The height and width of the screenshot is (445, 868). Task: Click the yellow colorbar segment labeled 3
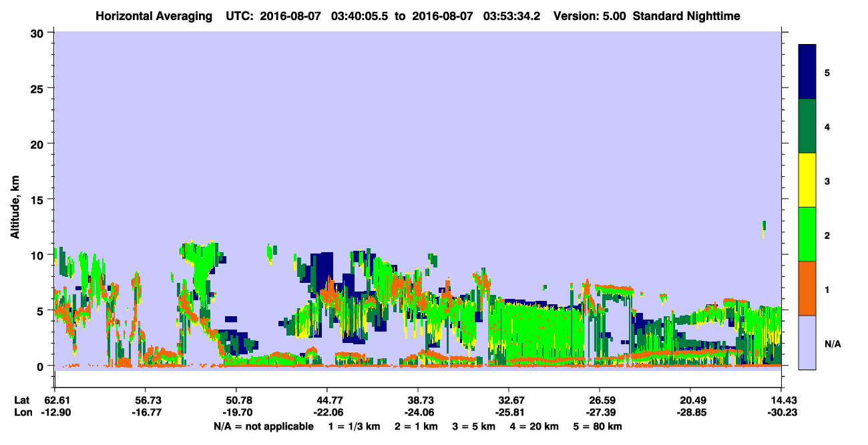(x=807, y=180)
